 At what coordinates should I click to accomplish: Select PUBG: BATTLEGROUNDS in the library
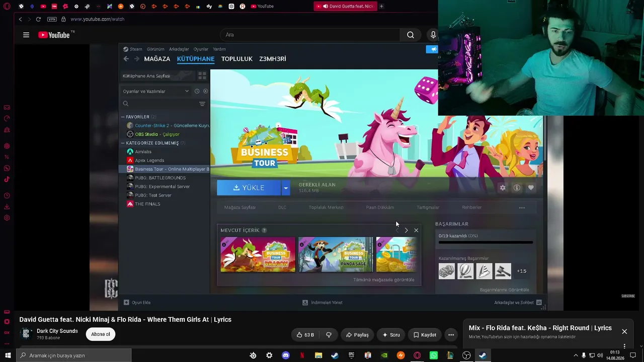coord(165,177)
